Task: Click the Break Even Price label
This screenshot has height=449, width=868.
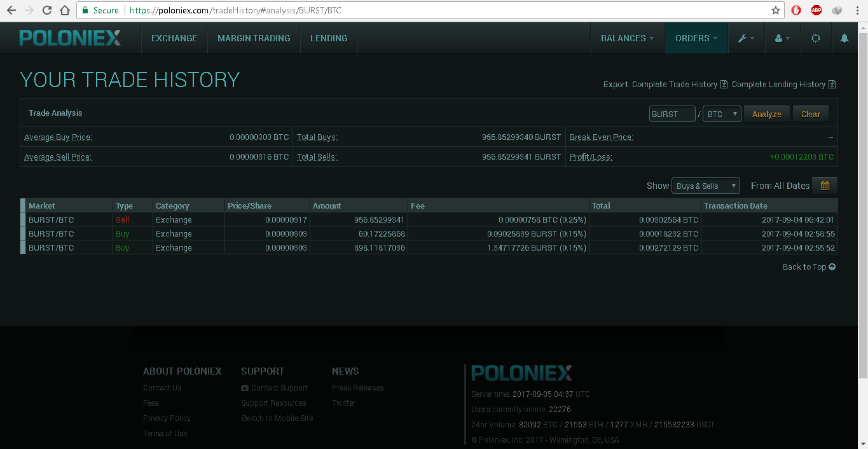Action: 602,137
